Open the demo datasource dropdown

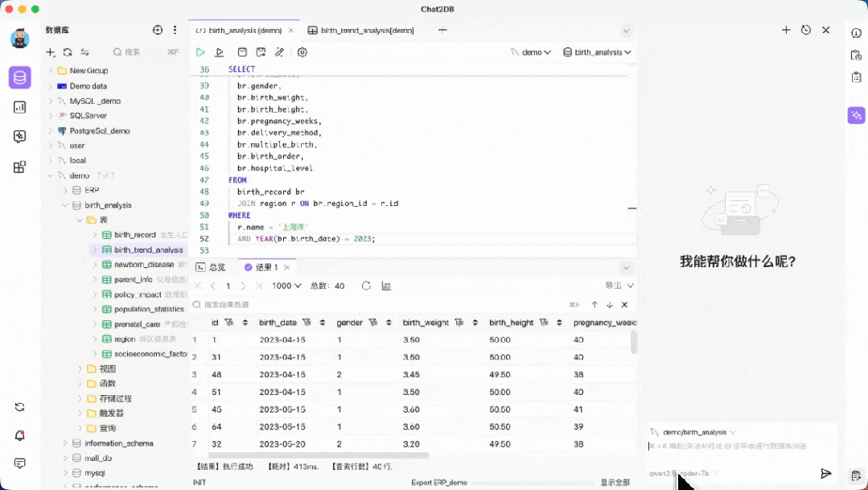[531, 52]
